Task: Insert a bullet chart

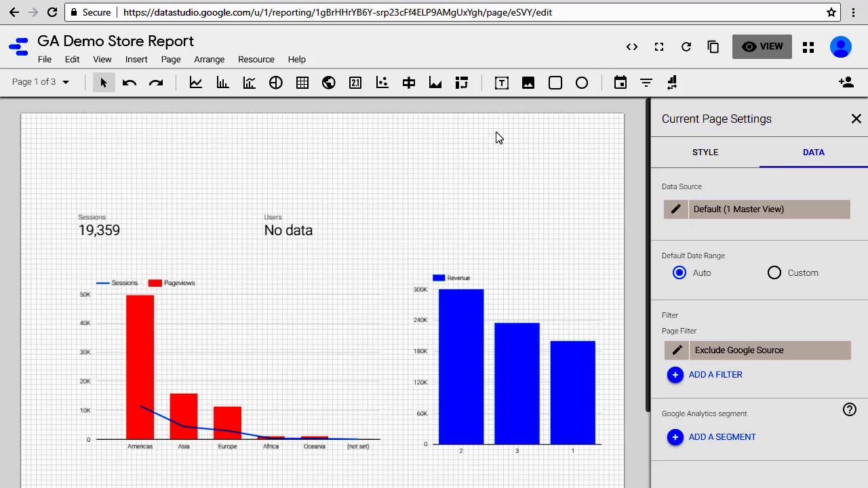Action: [409, 83]
